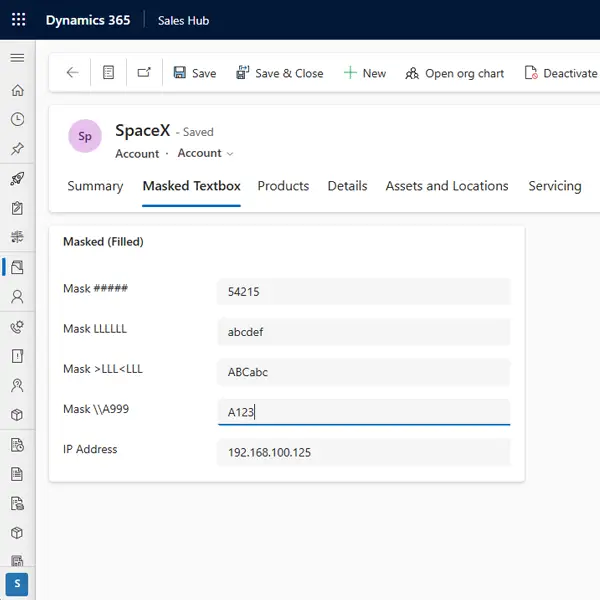Open the Invoices document-with-coins icon
Viewport: 600px width, 600px height.
(x=17, y=504)
